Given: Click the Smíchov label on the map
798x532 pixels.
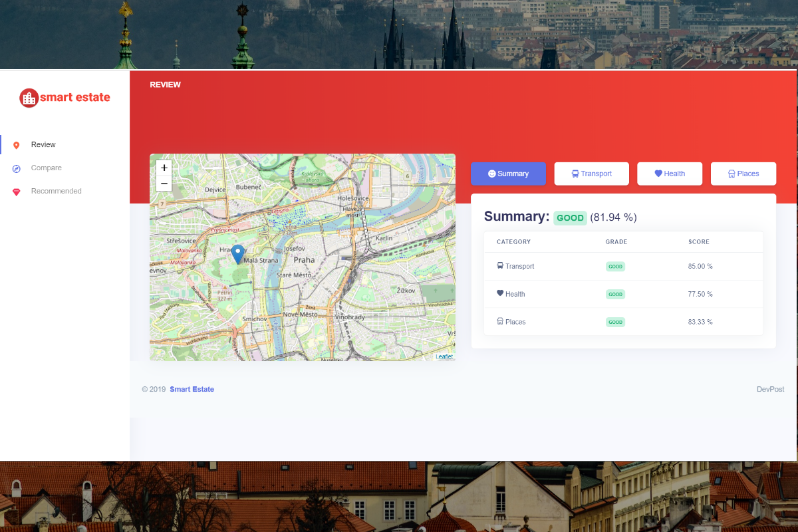Looking at the screenshot, I should (254, 319).
